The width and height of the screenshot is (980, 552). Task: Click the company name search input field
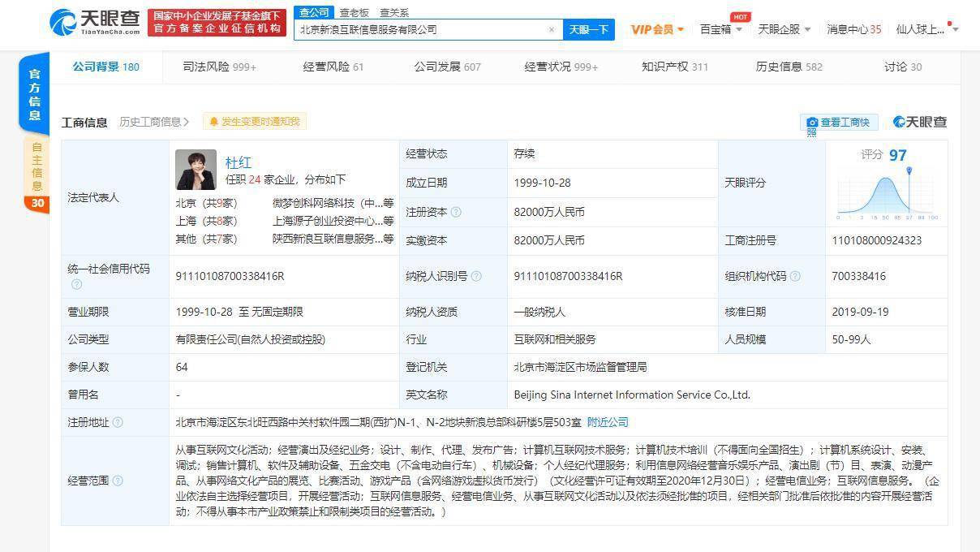tap(422, 29)
